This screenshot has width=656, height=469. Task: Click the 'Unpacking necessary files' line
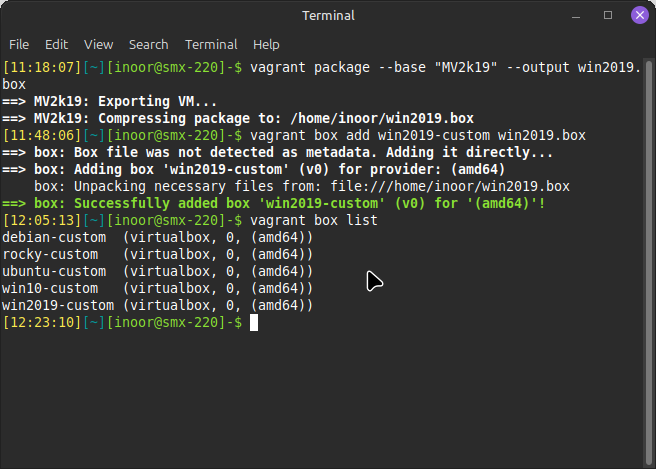pos(302,187)
